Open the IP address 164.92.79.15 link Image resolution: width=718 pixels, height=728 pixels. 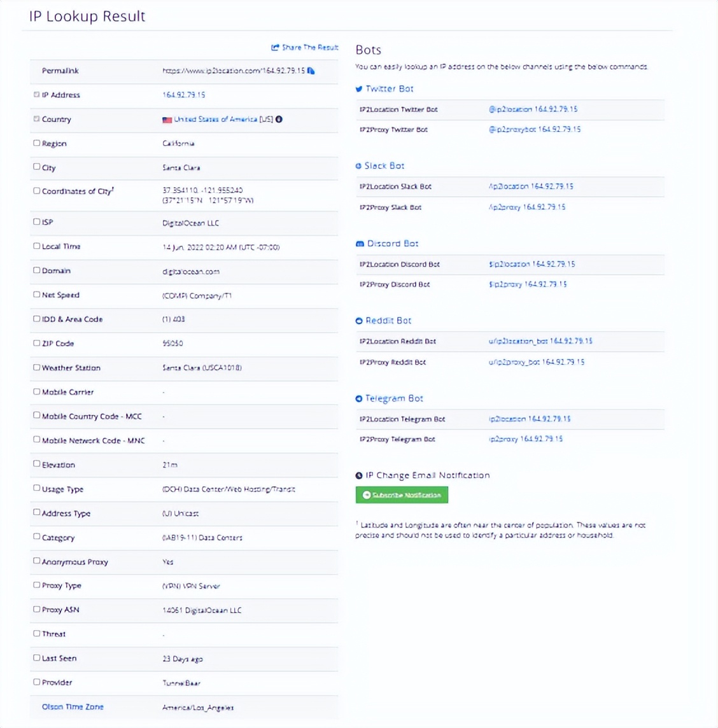[184, 95]
